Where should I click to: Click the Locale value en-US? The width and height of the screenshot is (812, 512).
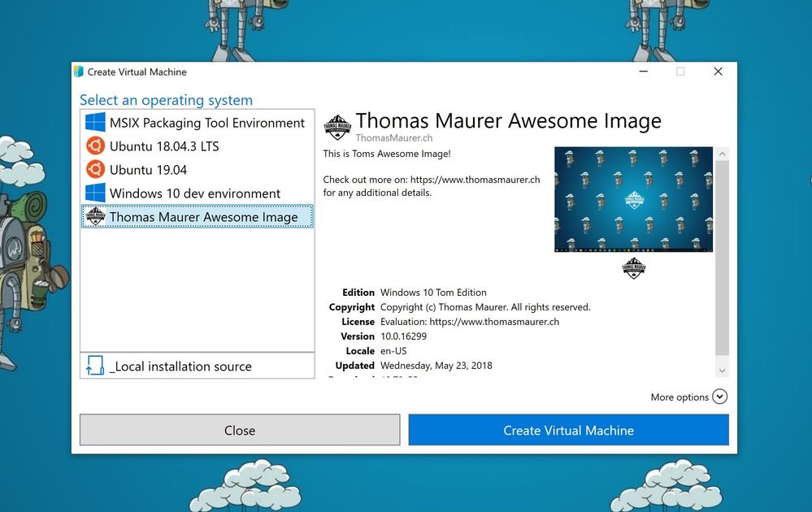tap(393, 350)
